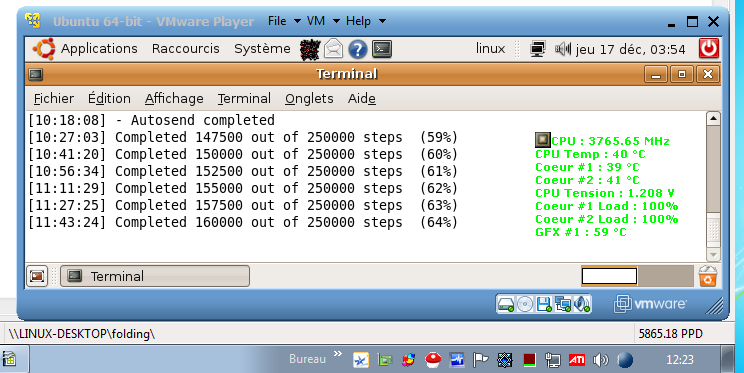This screenshot has height=373, width=744.
Task: Click the 5865.18 PPD status text
Action: (670, 334)
